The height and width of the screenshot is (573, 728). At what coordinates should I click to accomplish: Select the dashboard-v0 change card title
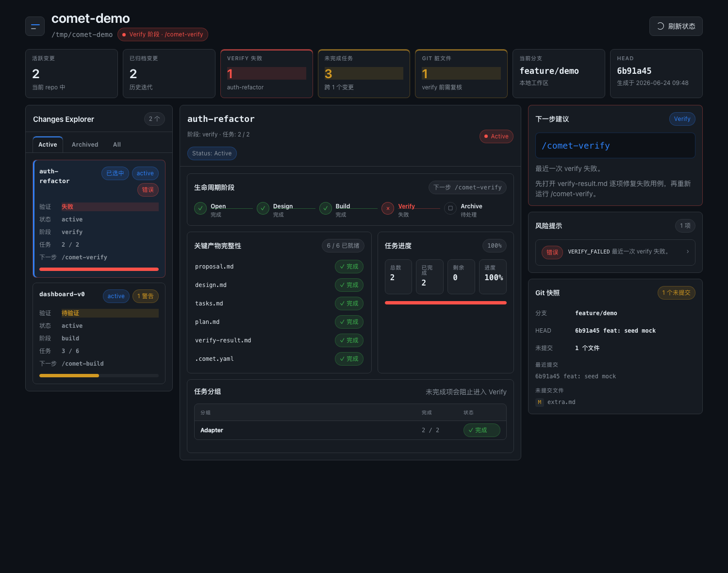pyautogui.click(x=62, y=294)
